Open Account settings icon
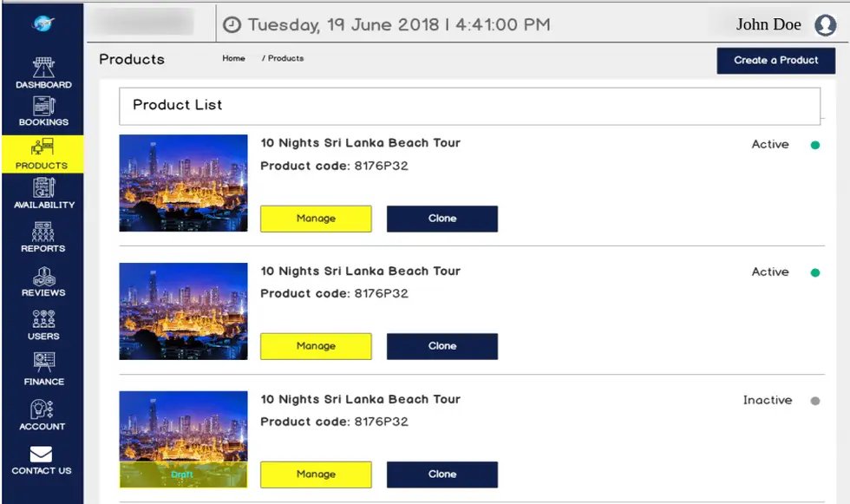The width and height of the screenshot is (850, 504). click(x=42, y=409)
